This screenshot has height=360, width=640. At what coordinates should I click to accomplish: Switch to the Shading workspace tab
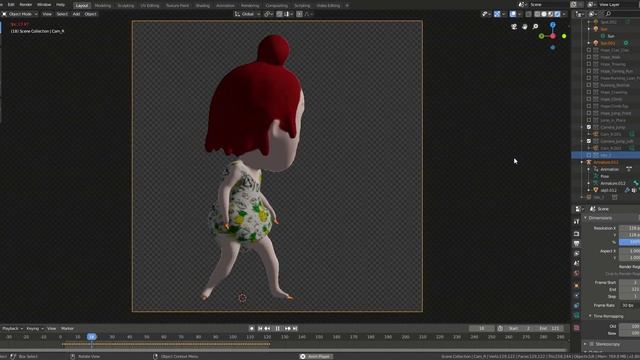(202, 6)
